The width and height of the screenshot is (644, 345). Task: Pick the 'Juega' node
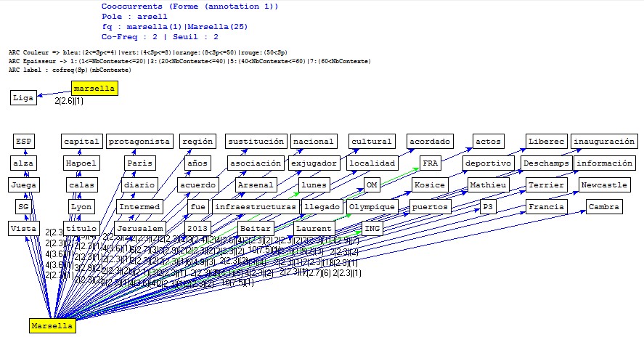(23, 184)
